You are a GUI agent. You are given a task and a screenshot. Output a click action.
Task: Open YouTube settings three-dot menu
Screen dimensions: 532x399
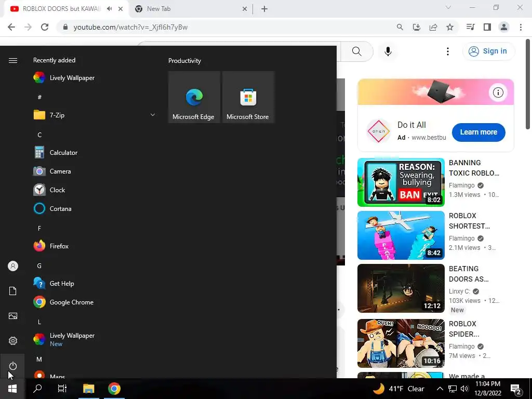[x=447, y=51]
